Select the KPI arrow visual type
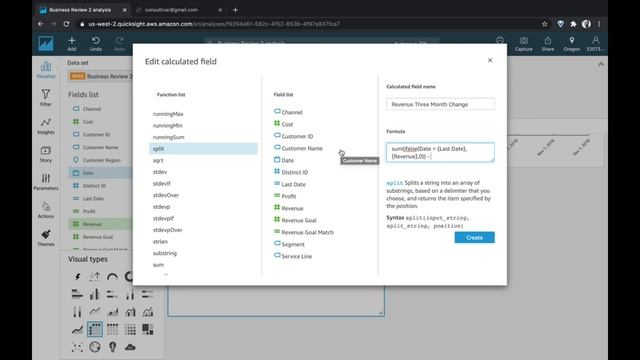The image size is (640, 360). 95,277
